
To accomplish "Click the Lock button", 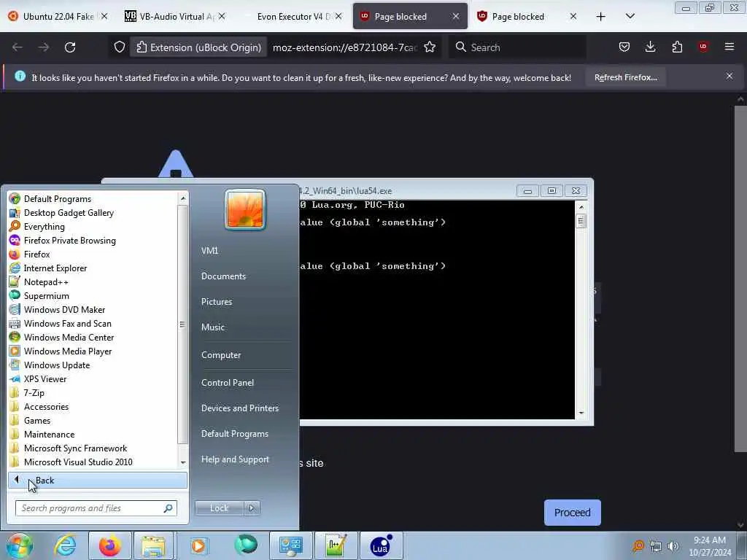I will [219, 508].
